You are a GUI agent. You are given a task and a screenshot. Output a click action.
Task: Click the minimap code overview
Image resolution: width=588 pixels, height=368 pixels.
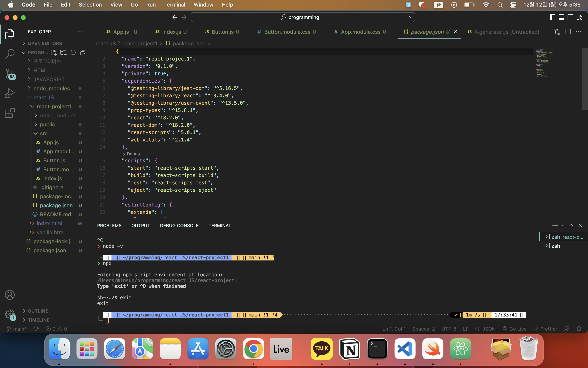click(544, 64)
